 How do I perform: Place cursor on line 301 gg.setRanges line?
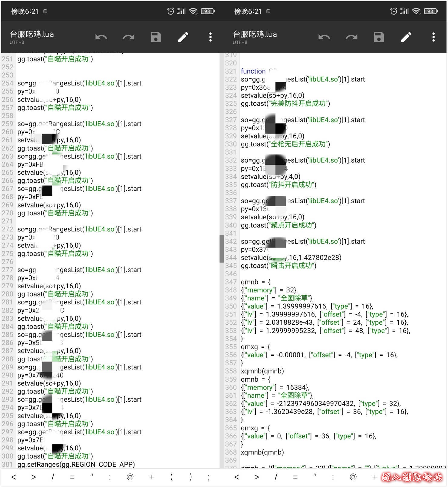click(x=76, y=464)
